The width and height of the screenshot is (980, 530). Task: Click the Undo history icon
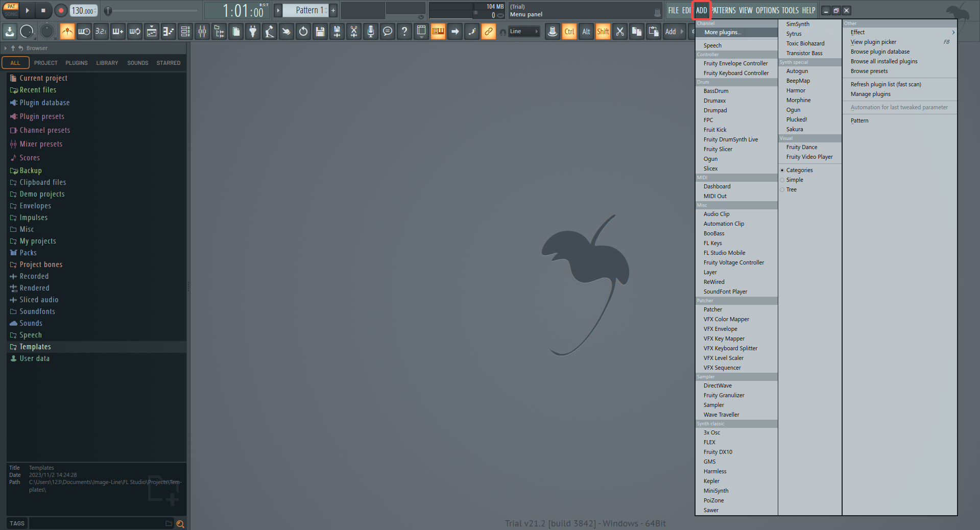[303, 32]
